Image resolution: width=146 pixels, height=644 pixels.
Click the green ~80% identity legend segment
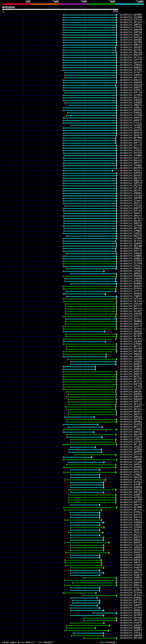101,4
